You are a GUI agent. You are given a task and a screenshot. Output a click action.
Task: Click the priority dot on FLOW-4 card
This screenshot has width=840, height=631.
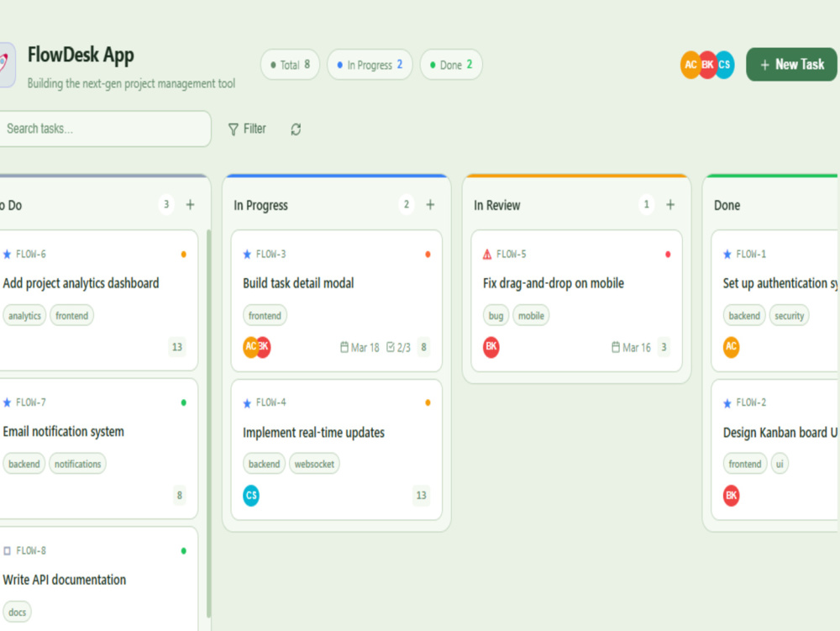pyautogui.click(x=428, y=402)
